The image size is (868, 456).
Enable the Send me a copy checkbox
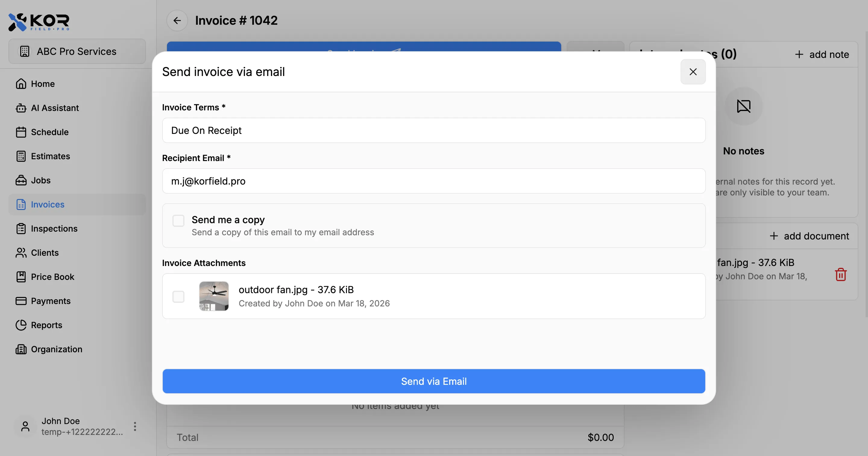(x=179, y=220)
